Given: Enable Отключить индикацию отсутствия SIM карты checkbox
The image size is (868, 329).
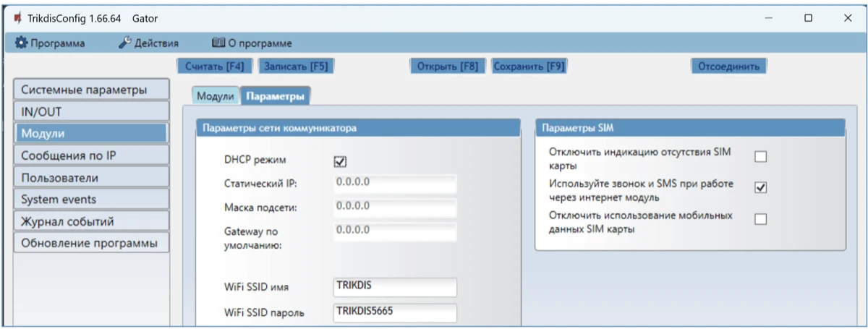Looking at the screenshot, I should pyautogui.click(x=760, y=157).
